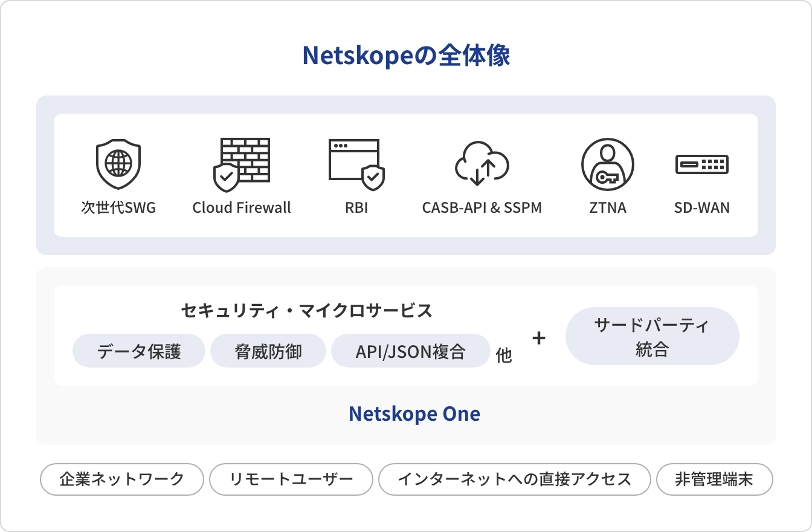
Task: Select the 脅威防御 pill
Action: coord(268,351)
